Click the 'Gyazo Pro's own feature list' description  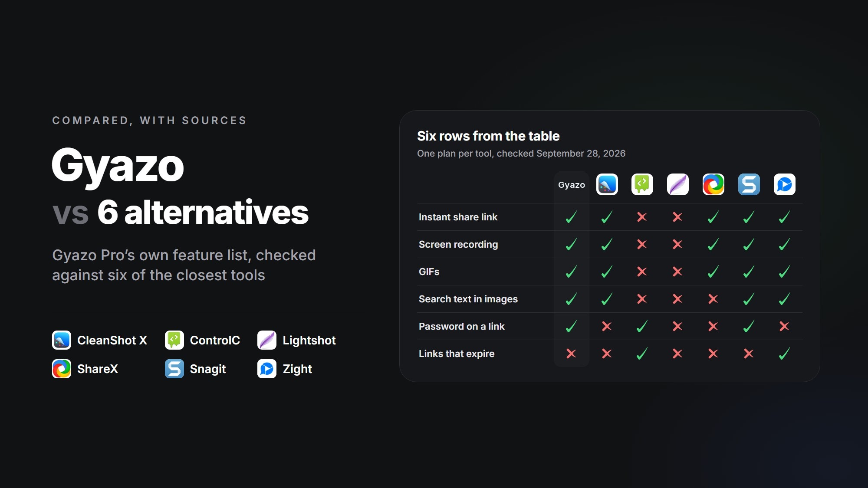click(184, 265)
